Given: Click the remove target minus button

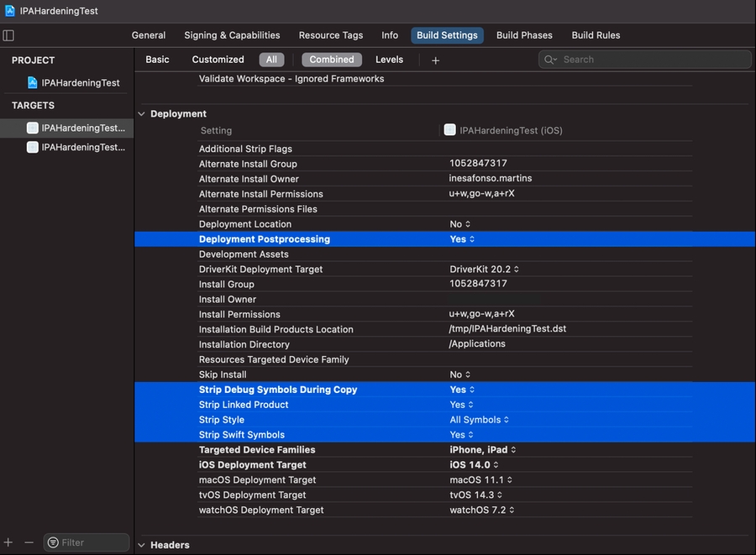Looking at the screenshot, I should (x=29, y=542).
